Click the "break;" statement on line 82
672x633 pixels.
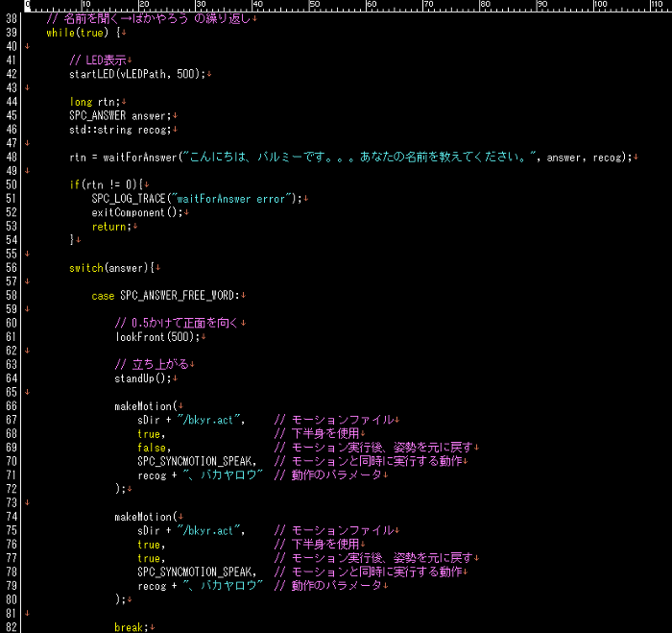(x=130, y=627)
